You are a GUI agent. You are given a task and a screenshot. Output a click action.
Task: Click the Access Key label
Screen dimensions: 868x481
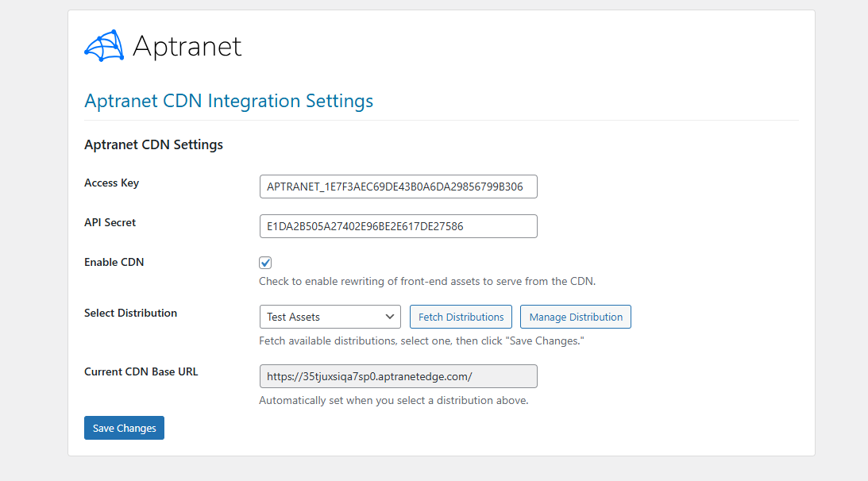[x=111, y=183]
